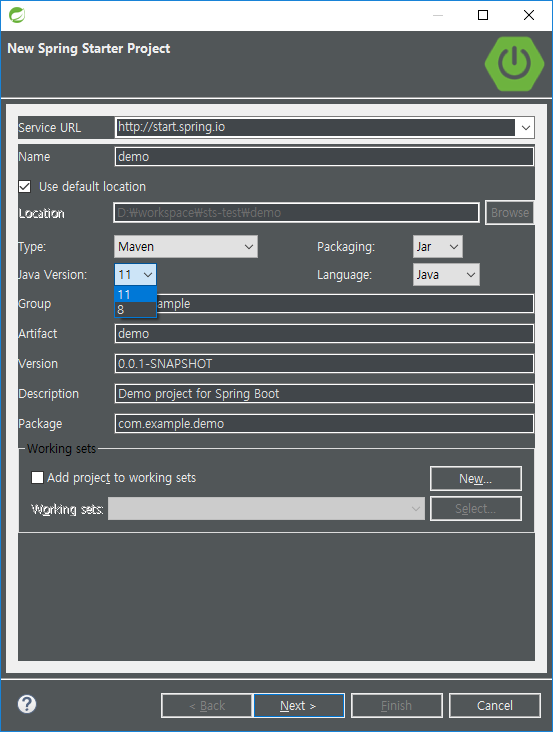The image size is (553, 732).
Task: Toggle Use default location checkbox
Action: pyautogui.click(x=25, y=187)
